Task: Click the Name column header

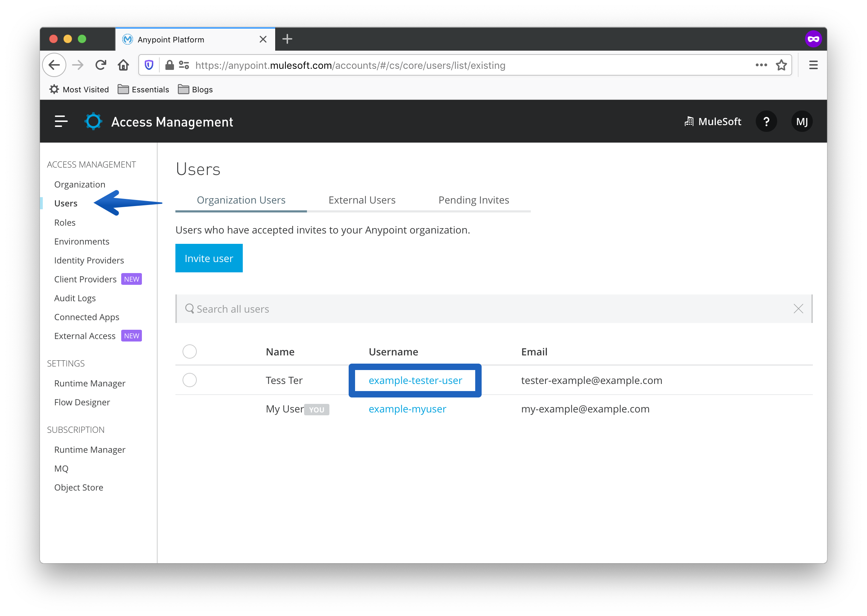Action: [280, 351]
